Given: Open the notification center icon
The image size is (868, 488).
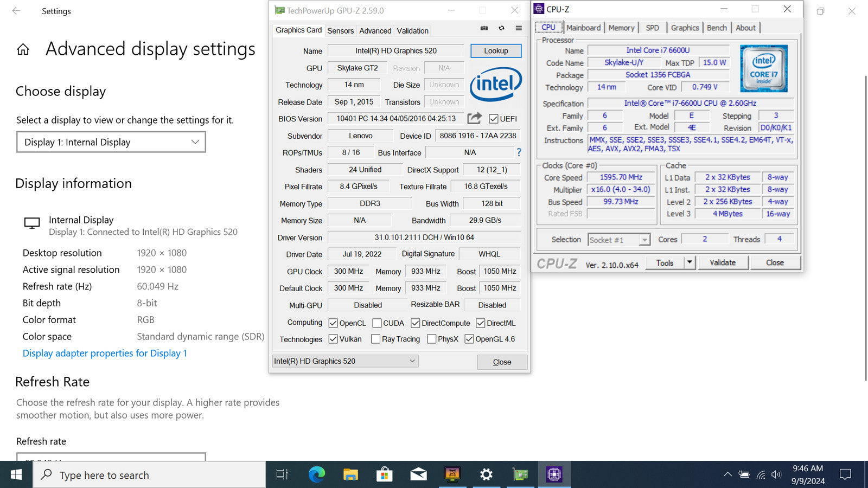Looking at the screenshot, I should 845,475.
